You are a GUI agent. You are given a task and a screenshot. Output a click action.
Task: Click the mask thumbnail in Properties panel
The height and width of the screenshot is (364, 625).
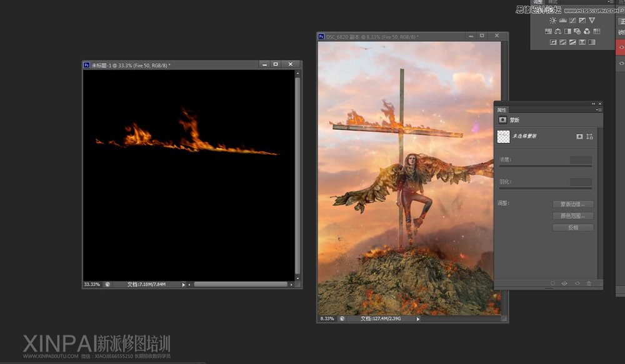coord(503,137)
